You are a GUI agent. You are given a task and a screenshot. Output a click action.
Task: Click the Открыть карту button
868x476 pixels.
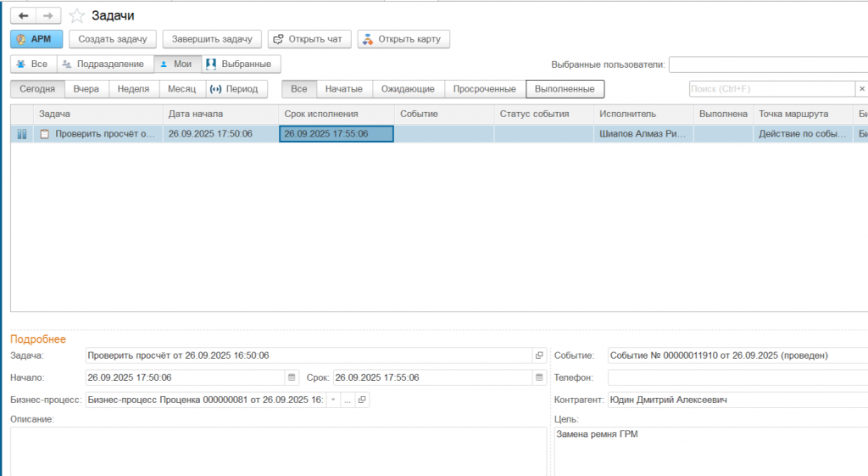tap(403, 39)
